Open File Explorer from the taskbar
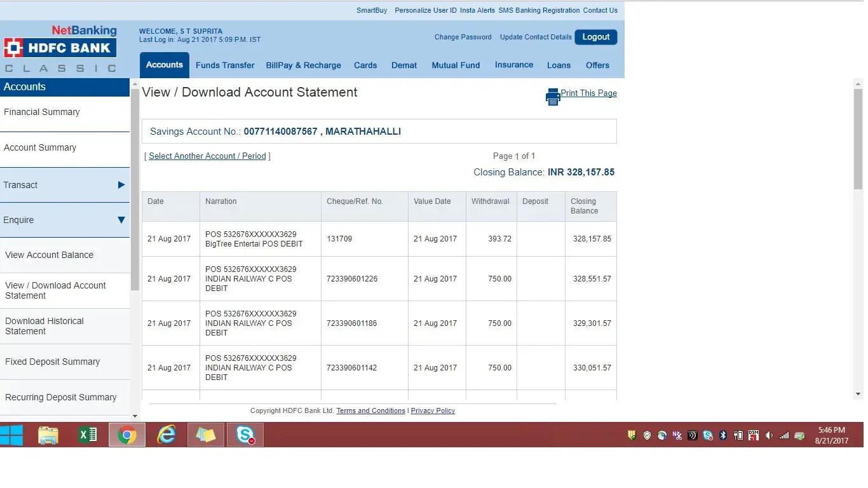This screenshot has width=868, height=488. [x=48, y=435]
